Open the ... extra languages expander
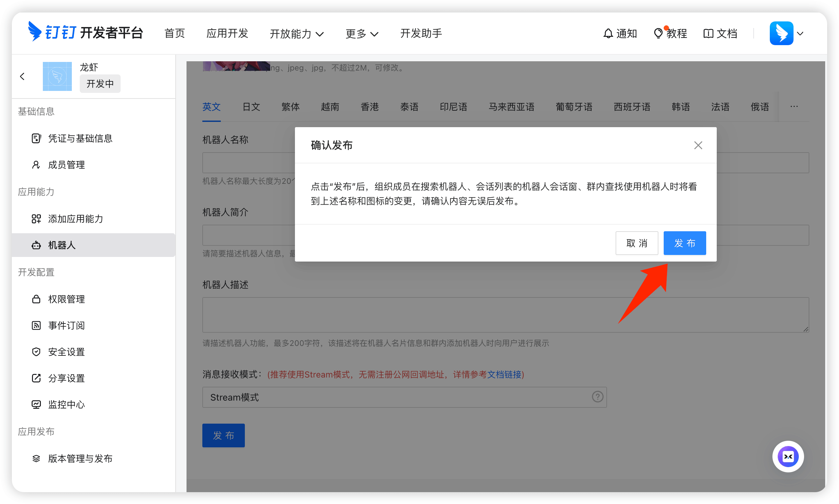839x504 pixels. [794, 107]
